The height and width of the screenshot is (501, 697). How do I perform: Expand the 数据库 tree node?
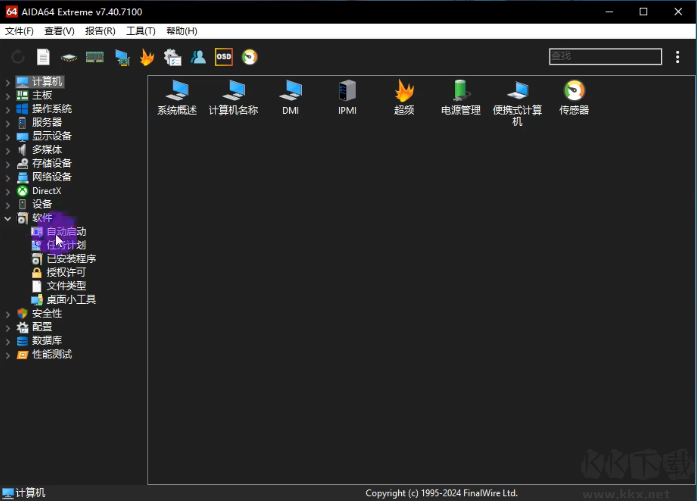point(8,341)
